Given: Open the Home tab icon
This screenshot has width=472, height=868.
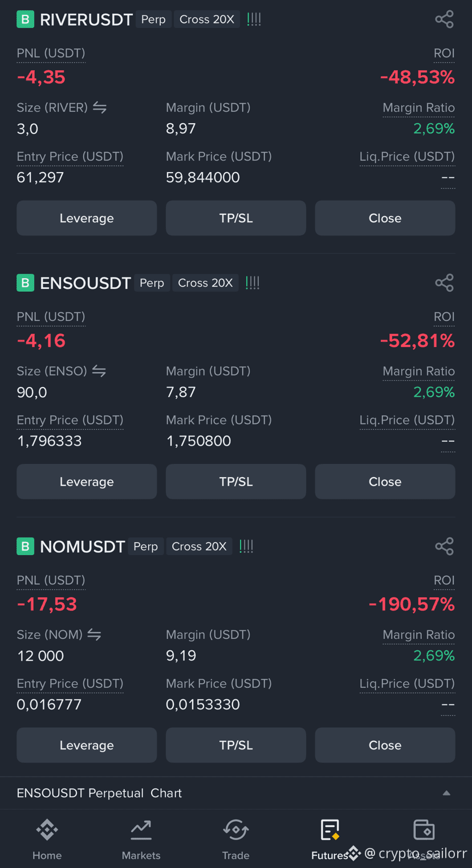Looking at the screenshot, I should pos(47,830).
